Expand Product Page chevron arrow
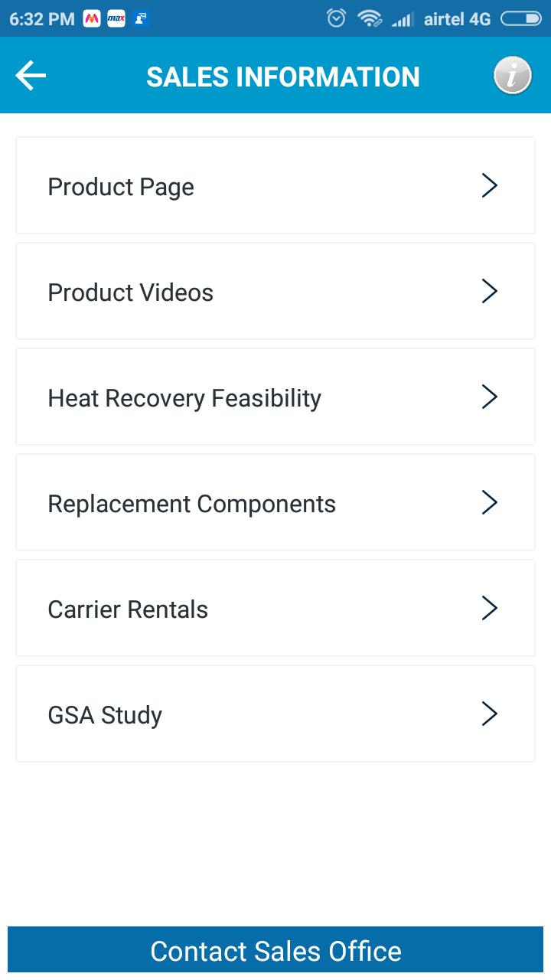 tap(490, 186)
